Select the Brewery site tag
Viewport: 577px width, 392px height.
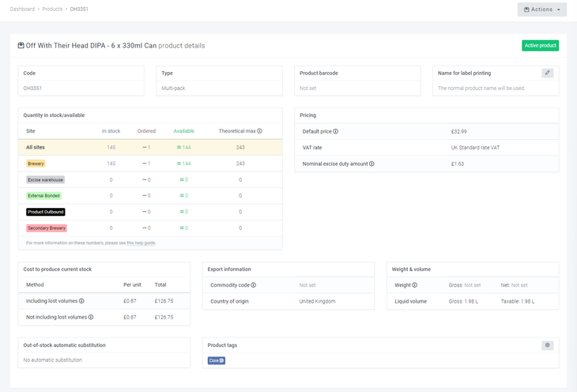tap(36, 164)
